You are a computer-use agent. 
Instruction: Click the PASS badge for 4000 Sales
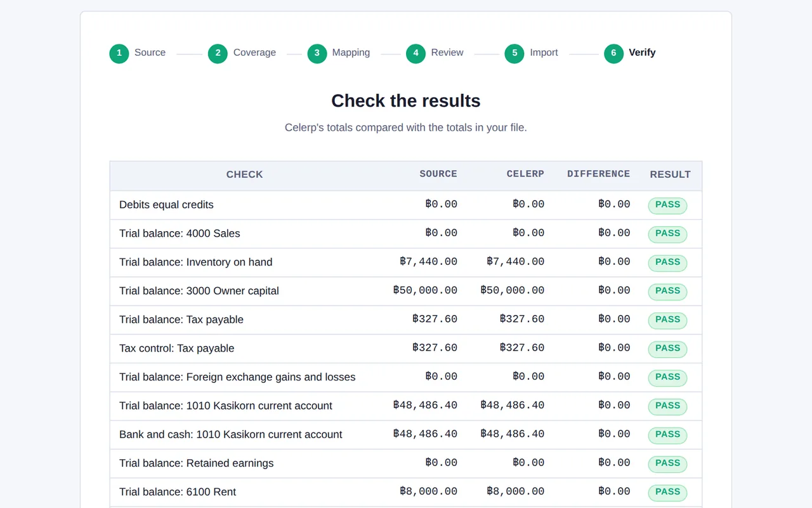coord(667,234)
